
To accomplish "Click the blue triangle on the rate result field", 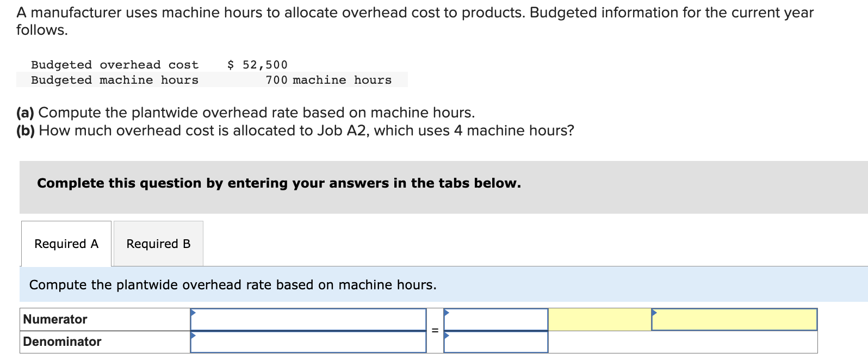I will tap(447, 312).
